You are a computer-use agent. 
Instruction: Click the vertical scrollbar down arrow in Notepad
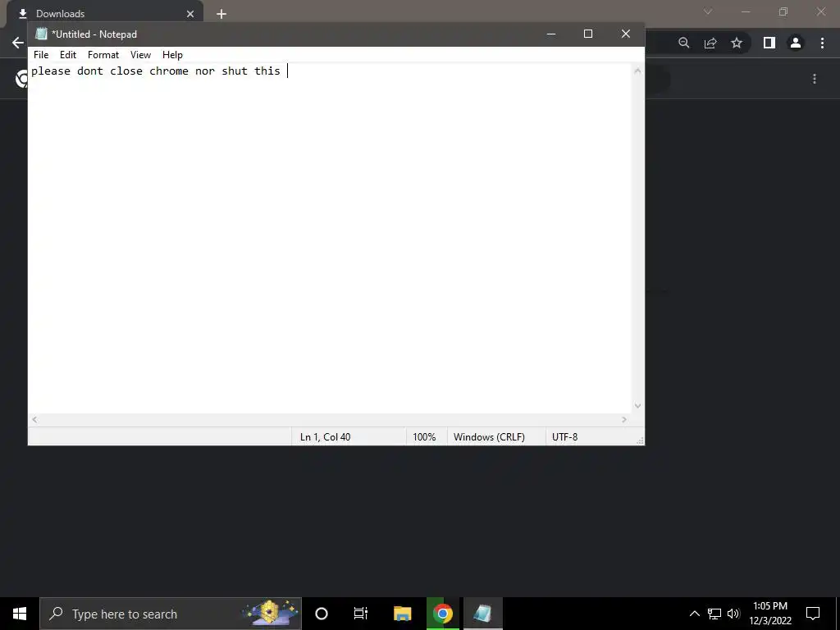(x=637, y=405)
